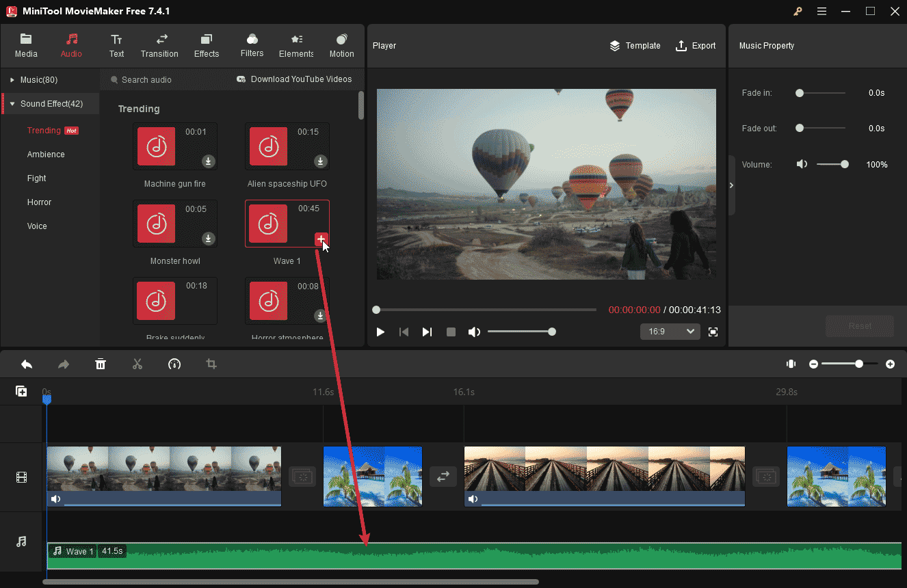Download the Alien spaceship UFO sound
Viewport: 907px width, 588px height.
[320, 161]
